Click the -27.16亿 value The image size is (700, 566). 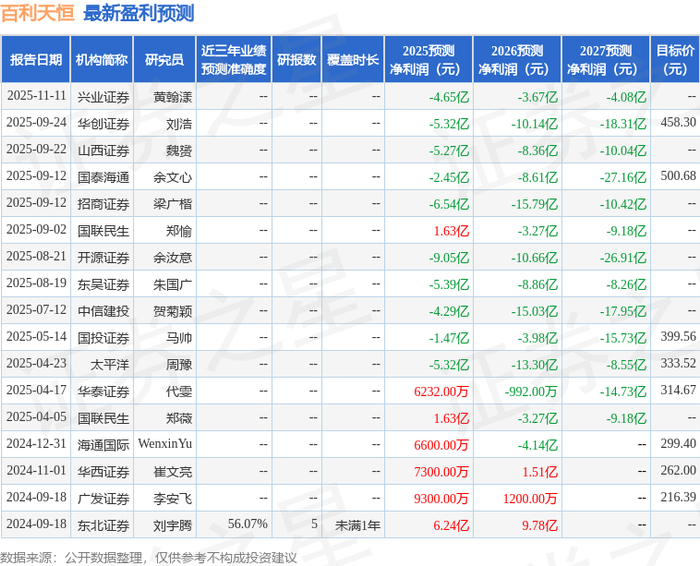[x=623, y=177]
